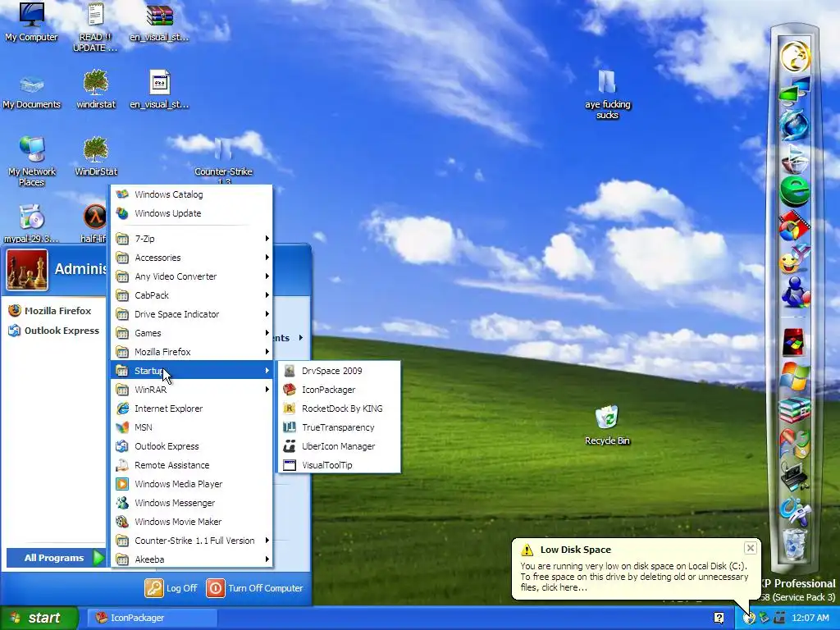840x630 pixels.
Task: Open the My Computer desktop icon
Action: tap(32, 22)
